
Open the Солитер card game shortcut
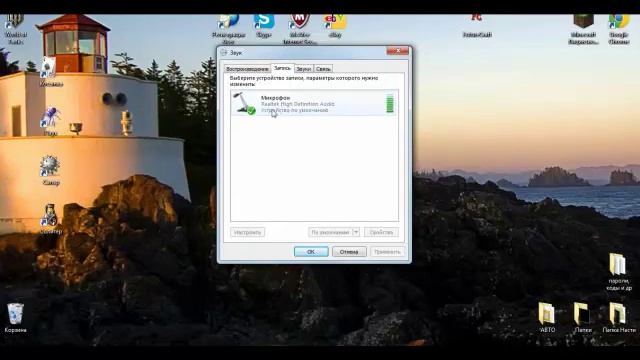[x=51, y=219]
